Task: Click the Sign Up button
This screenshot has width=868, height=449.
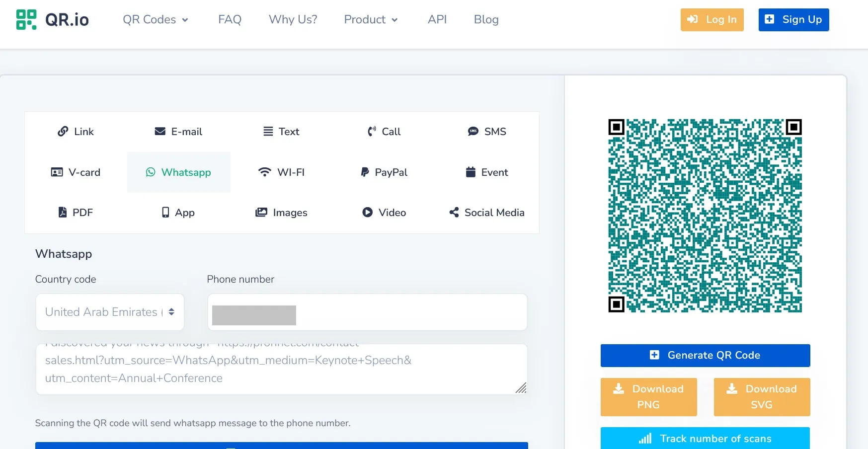Action: (x=794, y=20)
